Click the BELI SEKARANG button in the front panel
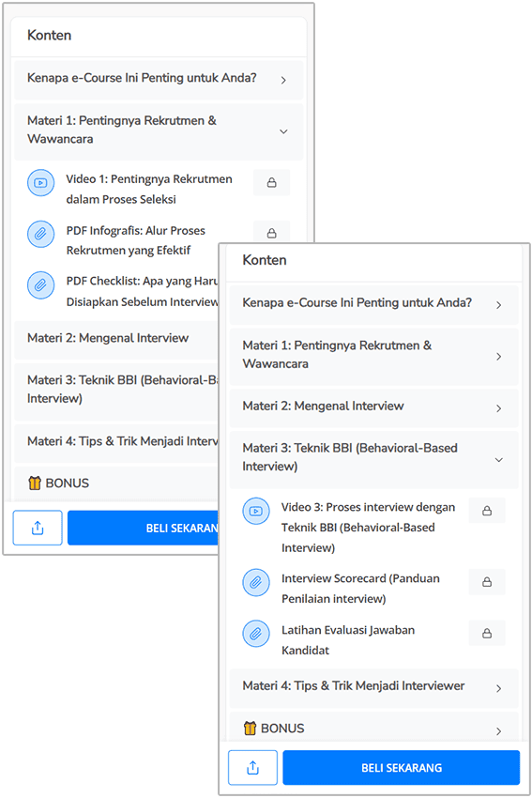532x798 pixels. tap(402, 767)
